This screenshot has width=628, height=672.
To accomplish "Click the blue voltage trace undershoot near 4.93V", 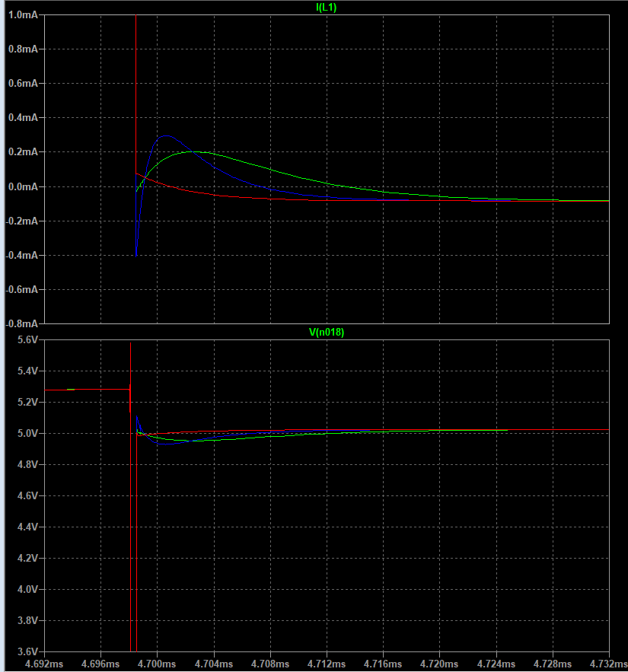I will [x=166, y=444].
